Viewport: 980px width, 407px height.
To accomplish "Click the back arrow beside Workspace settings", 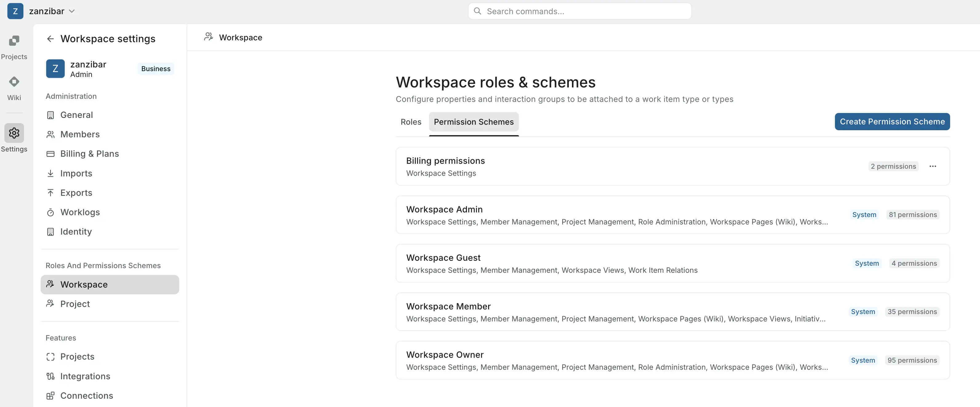I will [51, 38].
